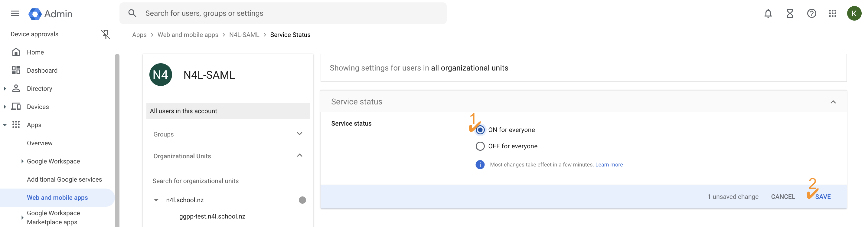868x227 pixels.
Task: Click the Google Admin logo
Action: coord(50,14)
